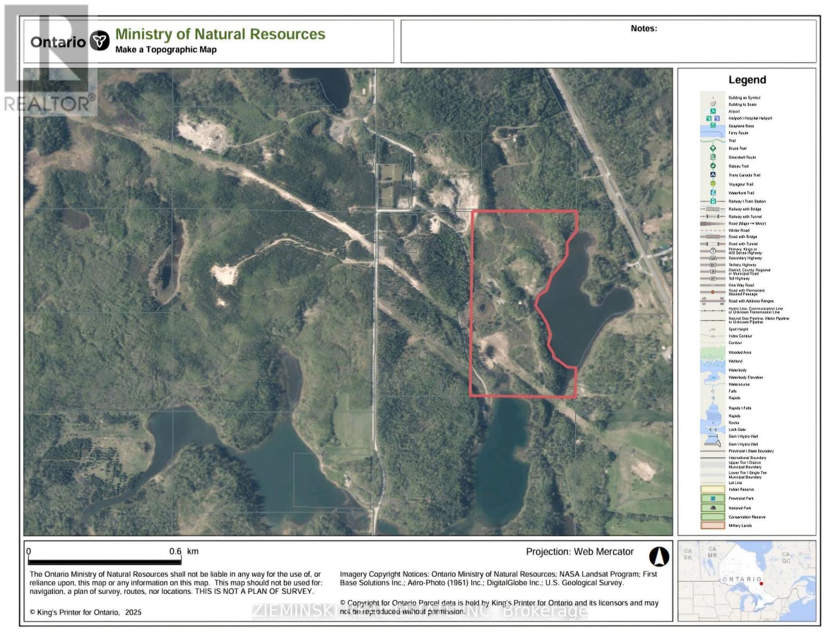Click the Imagery Copyright Notices paragraph
Screen dimensions: 840x642
(x=498, y=578)
